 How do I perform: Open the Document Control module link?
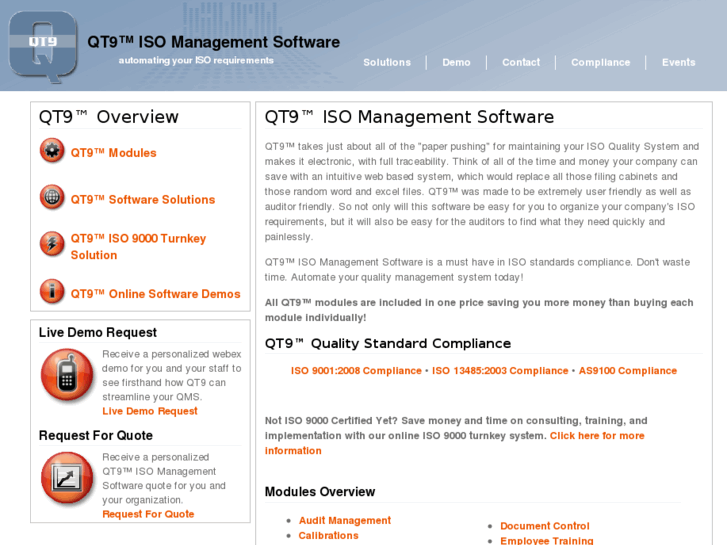pyautogui.click(x=545, y=526)
